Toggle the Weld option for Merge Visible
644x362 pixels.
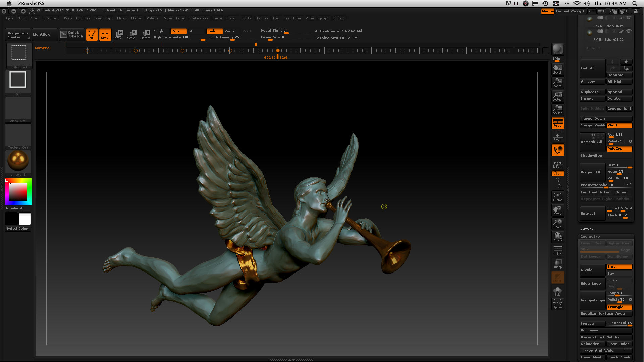tap(619, 125)
